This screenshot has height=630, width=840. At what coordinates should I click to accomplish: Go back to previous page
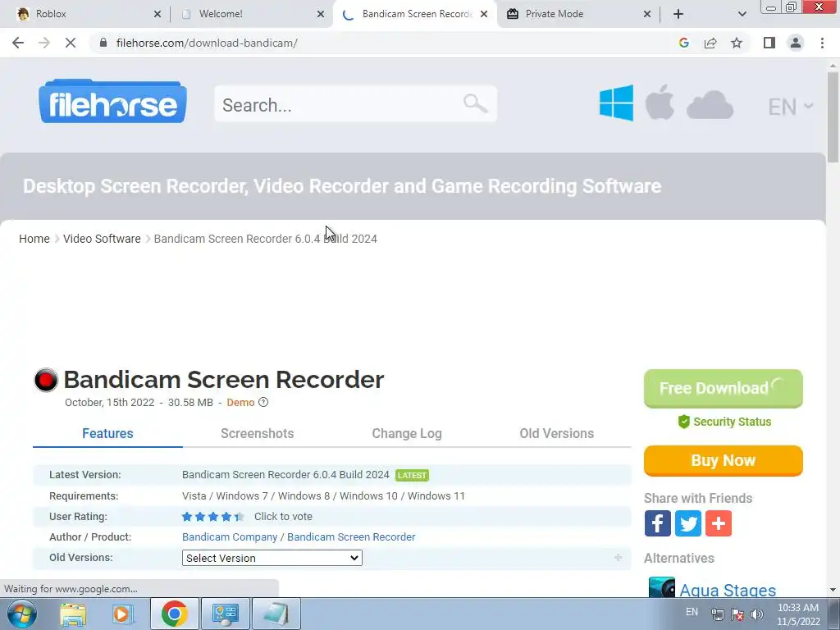click(x=18, y=43)
